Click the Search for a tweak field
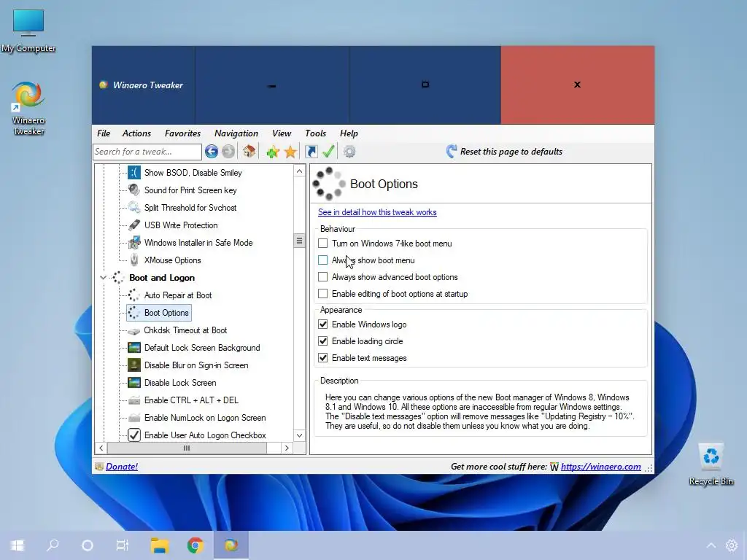The height and width of the screenshot is (560, 747). coord(147,152)
